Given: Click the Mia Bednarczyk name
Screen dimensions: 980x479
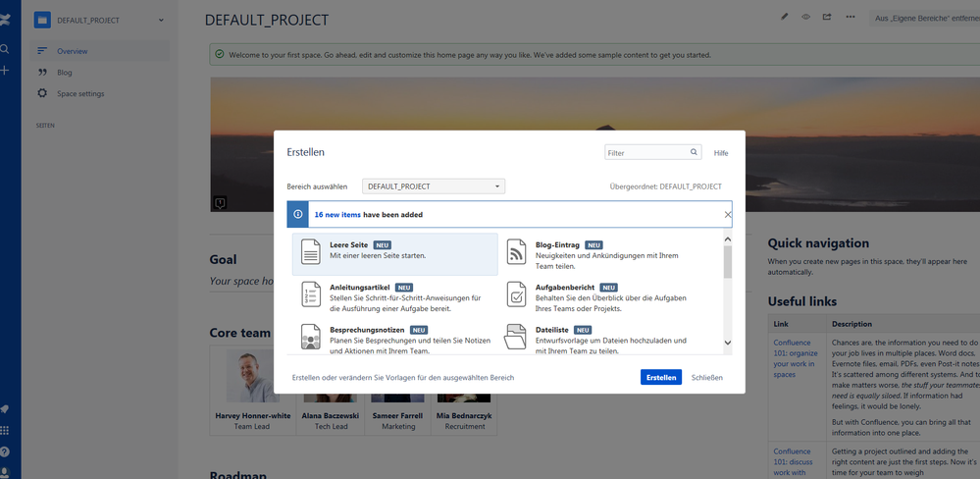Looking at the screenshot, I should point(464,415).
